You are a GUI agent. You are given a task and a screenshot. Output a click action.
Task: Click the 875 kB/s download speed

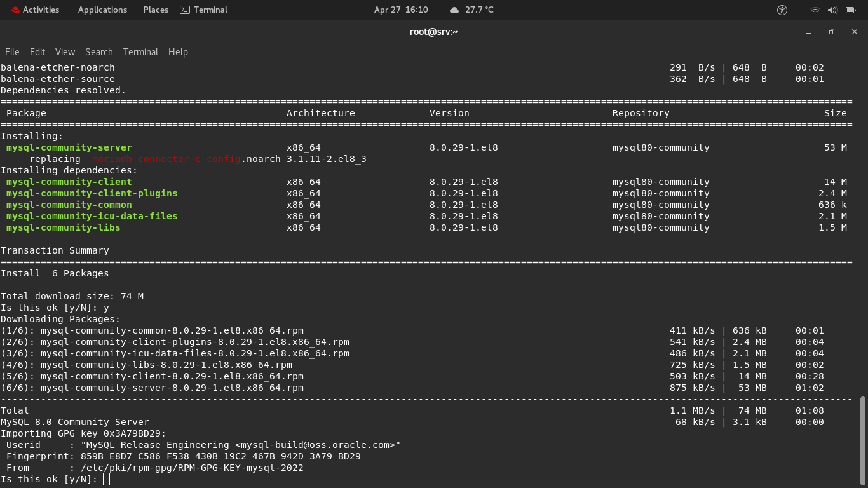click(x=693, y=388)
